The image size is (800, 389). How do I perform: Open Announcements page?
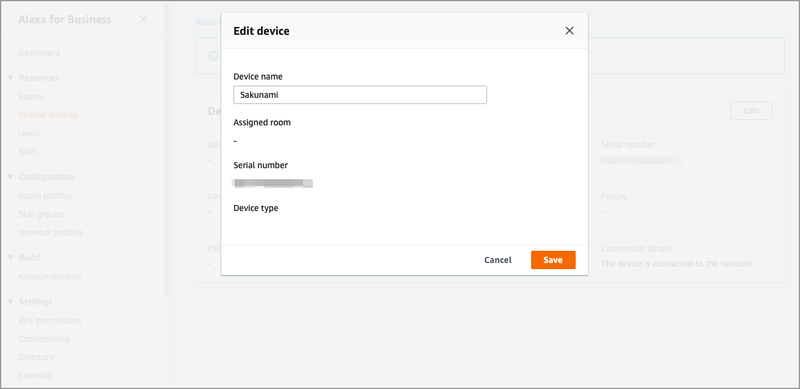[x=49, y=276]
